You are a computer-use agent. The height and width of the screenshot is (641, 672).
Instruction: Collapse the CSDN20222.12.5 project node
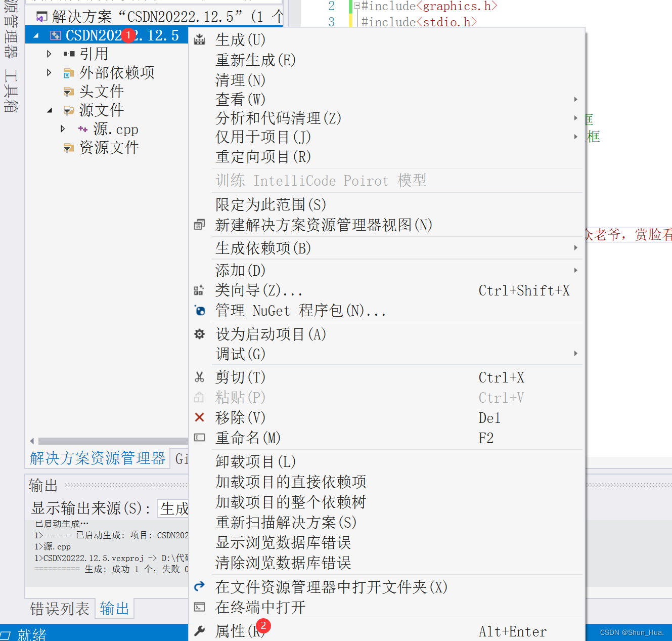coord(36,35)
